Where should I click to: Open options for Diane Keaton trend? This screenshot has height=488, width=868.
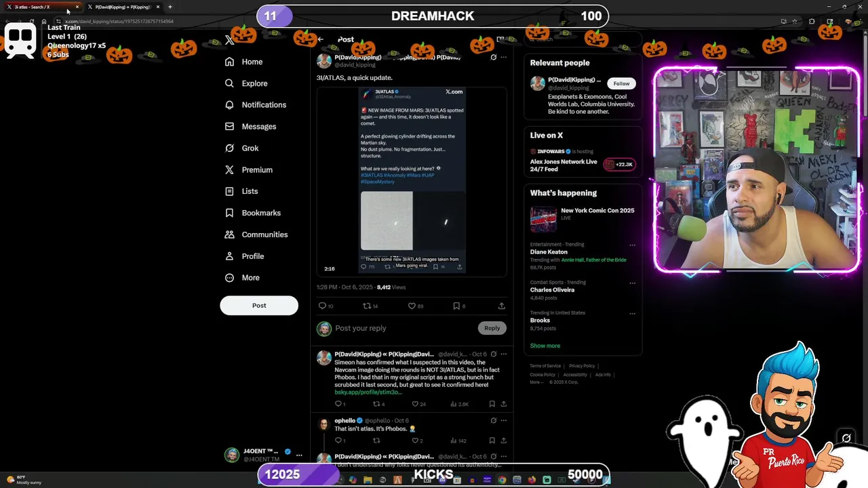(x=632, y=245)
